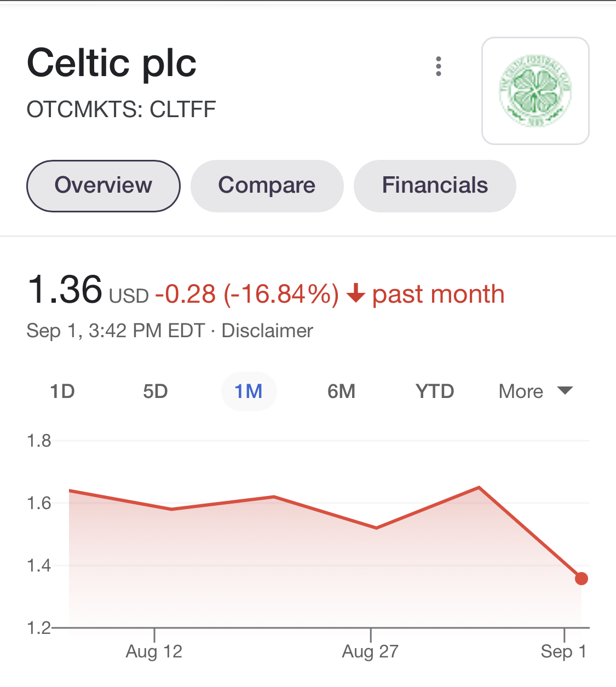Select the 1D time range

(62, 391)
